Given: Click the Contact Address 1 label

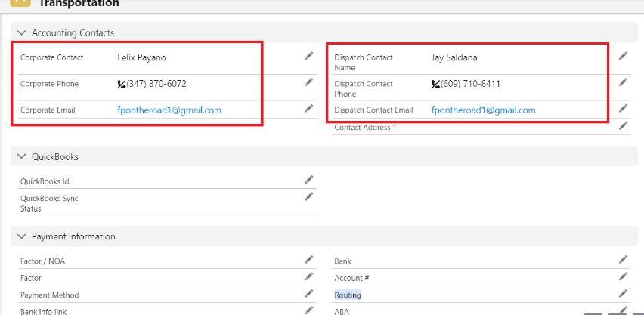Looking at the screenshot, I should pos(366,128).
